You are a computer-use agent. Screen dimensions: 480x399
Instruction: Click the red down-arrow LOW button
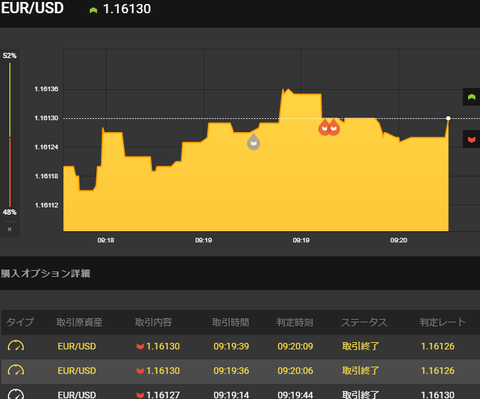click(471, 139)
